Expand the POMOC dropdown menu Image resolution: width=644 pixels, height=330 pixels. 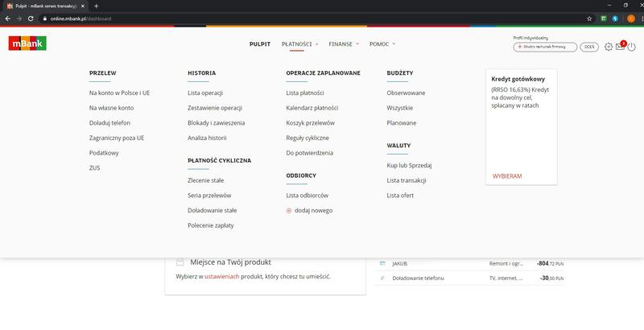382,43
